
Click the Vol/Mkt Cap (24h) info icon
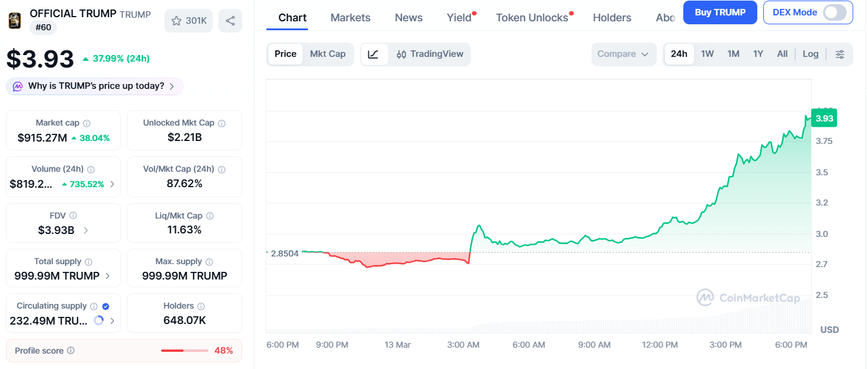[222, 169]
